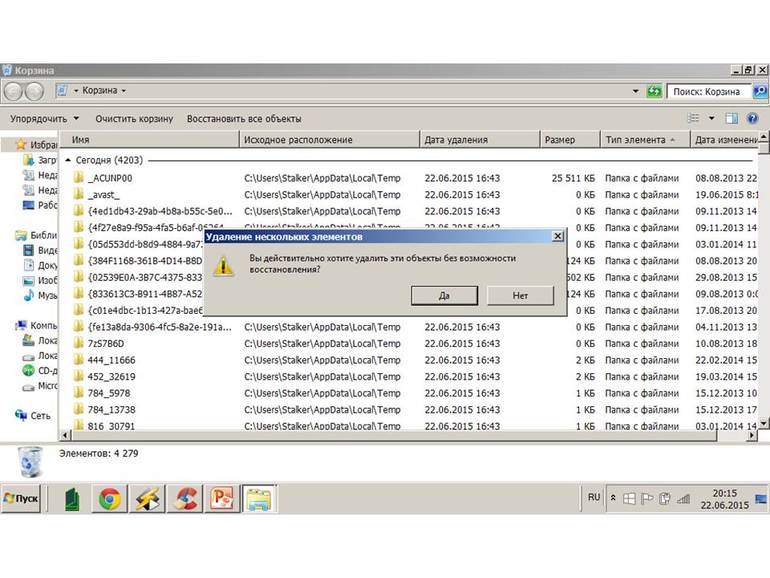Click the refresh icon beside address bar
This screenshot has width=770, height=578.
[x=654, y=91]
